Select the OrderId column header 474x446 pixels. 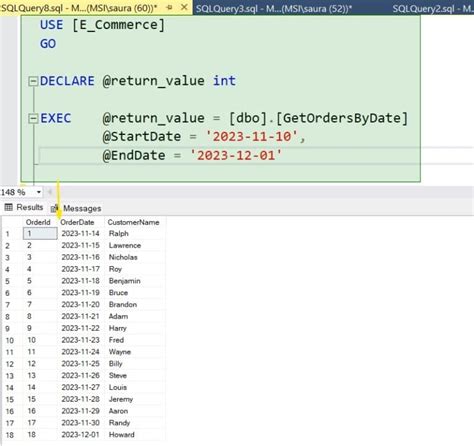tap(38, 222)
